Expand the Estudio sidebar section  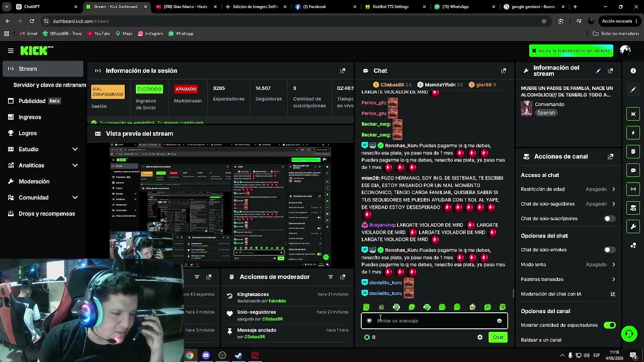coord(43,149)
